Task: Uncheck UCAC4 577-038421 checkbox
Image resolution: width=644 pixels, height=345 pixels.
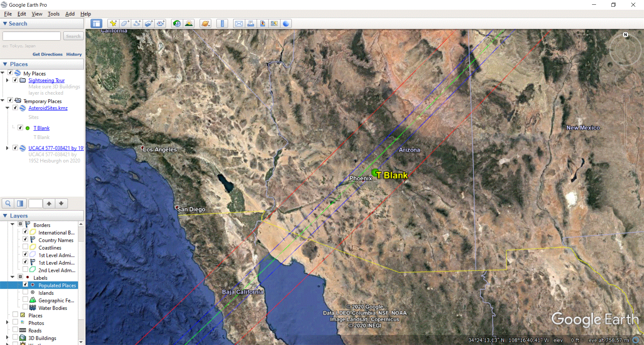Action: tap(15, 148)
